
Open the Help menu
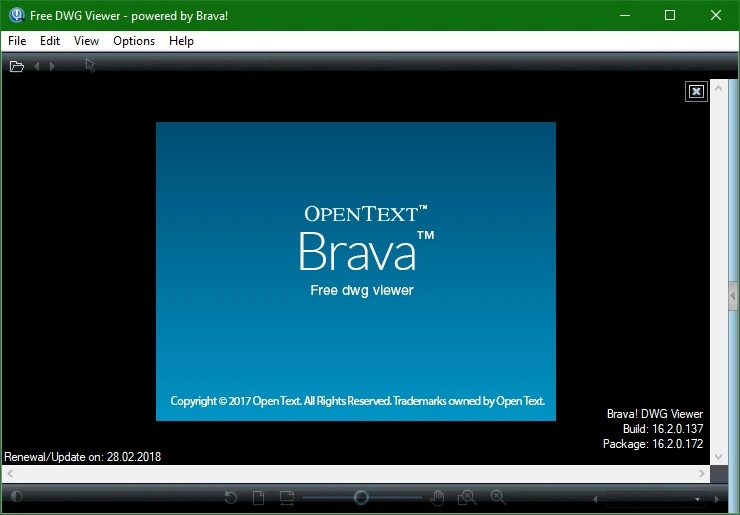click(181, 41)
